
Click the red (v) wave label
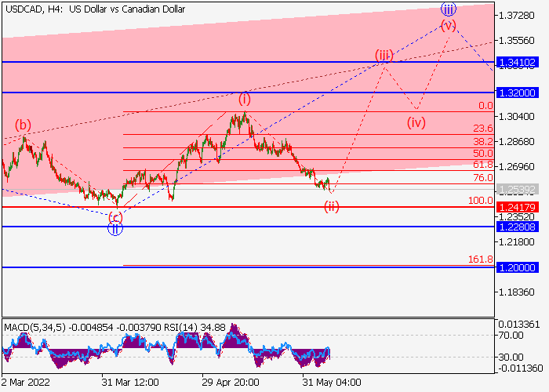click(448, 25)
